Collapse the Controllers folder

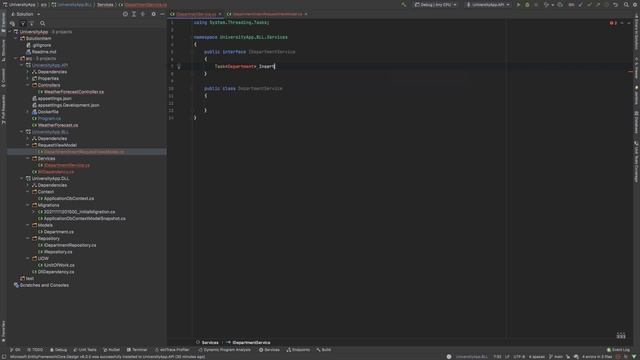[x=28, y=85]
